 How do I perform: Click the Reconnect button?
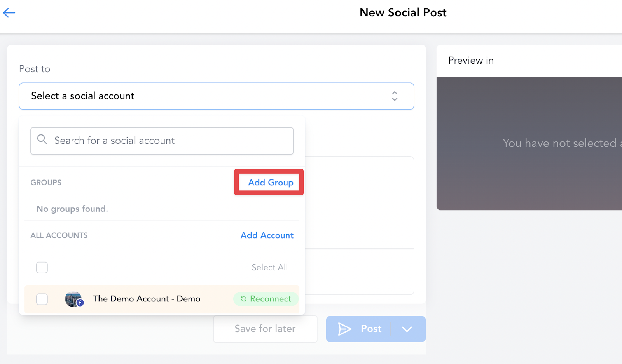(266, 299)
